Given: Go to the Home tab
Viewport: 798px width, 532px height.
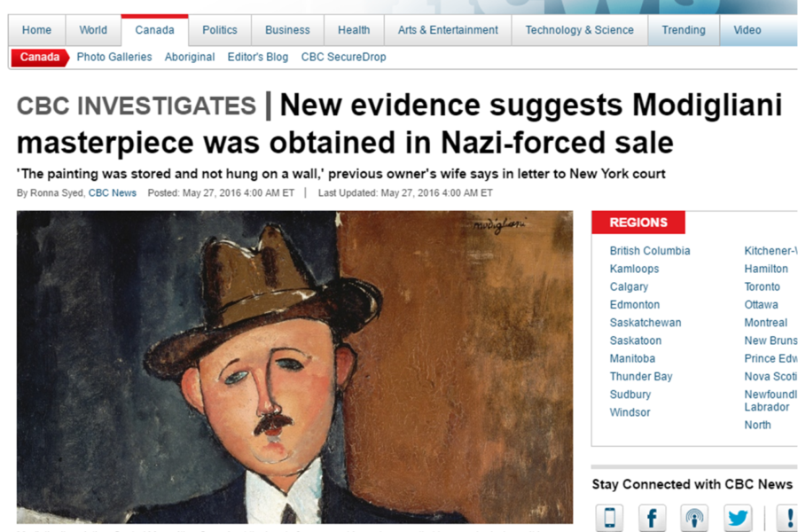Looking at the screenshot, I should click(36, 30).
